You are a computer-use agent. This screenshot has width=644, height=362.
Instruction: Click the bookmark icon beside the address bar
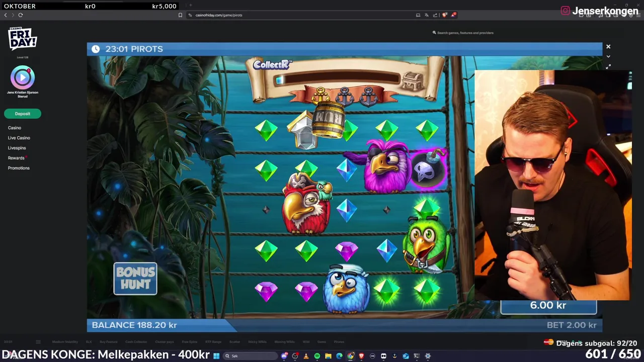[x=180, y=15]
